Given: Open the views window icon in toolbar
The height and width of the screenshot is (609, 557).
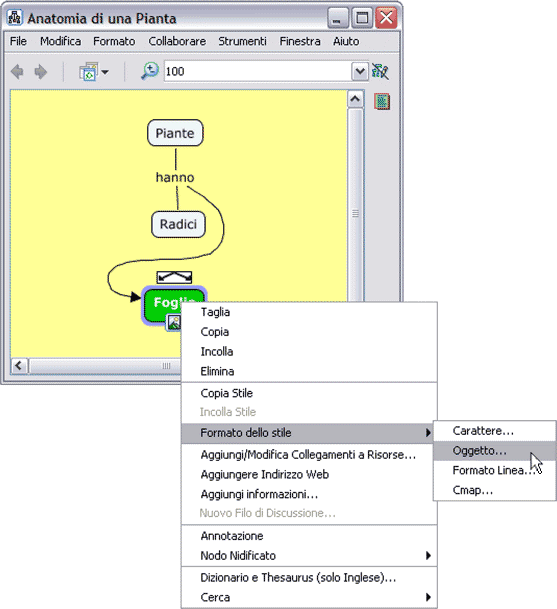Looking at the screenshot, I should [89, 71].
